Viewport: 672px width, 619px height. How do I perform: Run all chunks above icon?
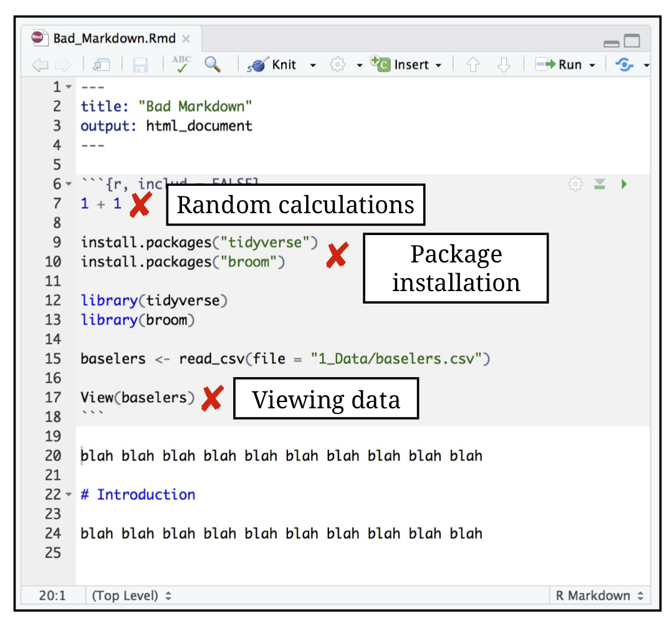tap(600, 185)
